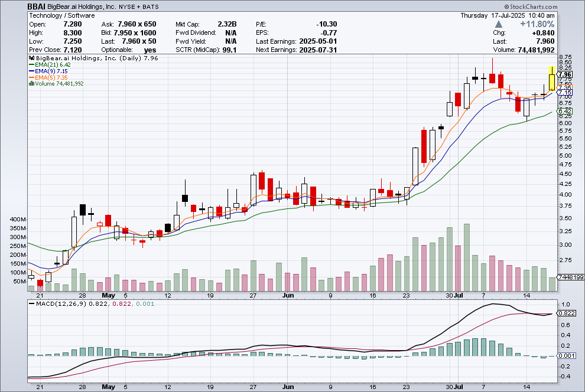Click the Next Earnings date 2025-07-31
This screenshot has width=585, height=392.
pyautogui.click(x=318, y=50)
